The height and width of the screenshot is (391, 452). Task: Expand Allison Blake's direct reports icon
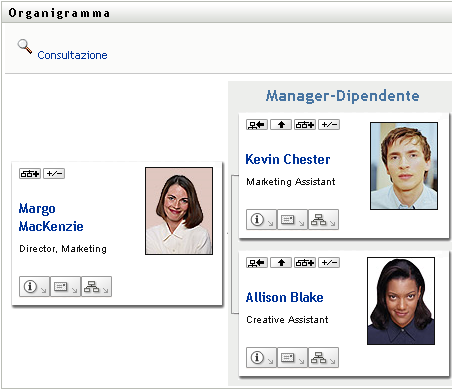pyautogui.click(x=305, y=263)
